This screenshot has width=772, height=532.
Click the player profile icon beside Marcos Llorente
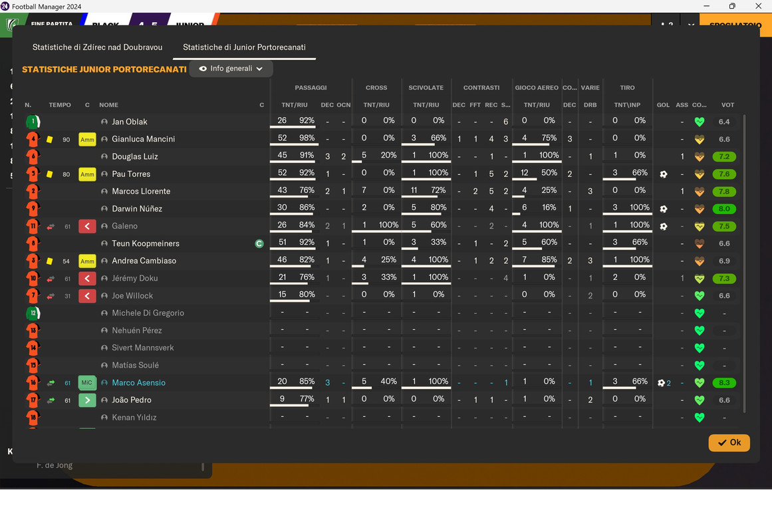pos(104,192)
